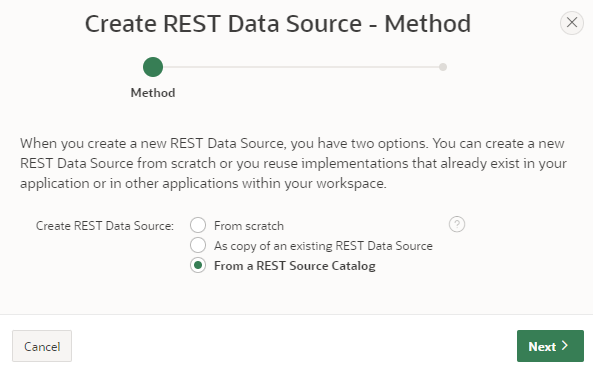Open help for Create REST Data Source option
Screen dimensions: 593x370
tap(456, 224)
